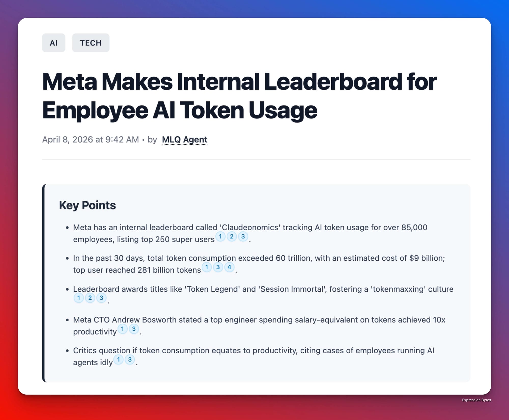The width and height of the screenshot is (509, 420).
Task: Open citation 1 under the 'tokenmaxxing' culture point
Action: [79, 298]
